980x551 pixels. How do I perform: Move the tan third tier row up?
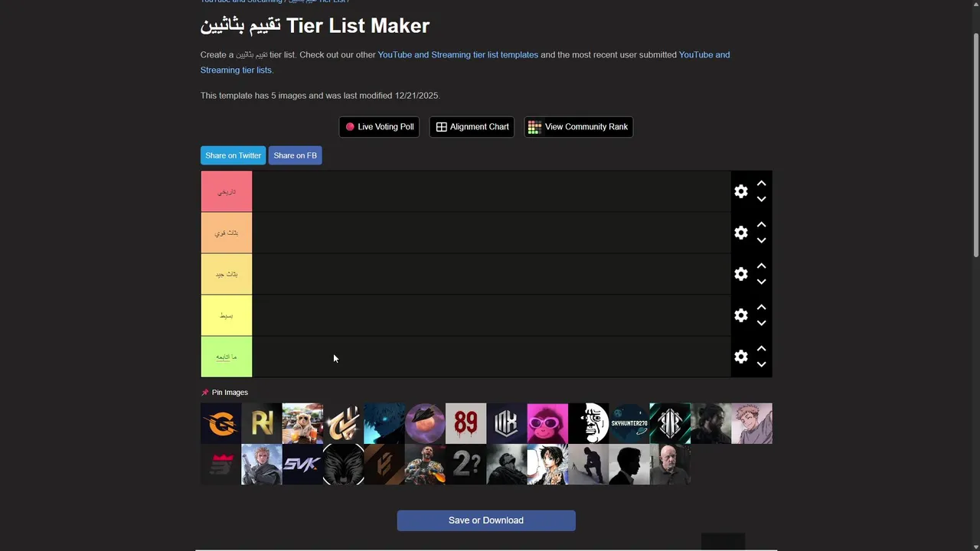coord(761,266)
